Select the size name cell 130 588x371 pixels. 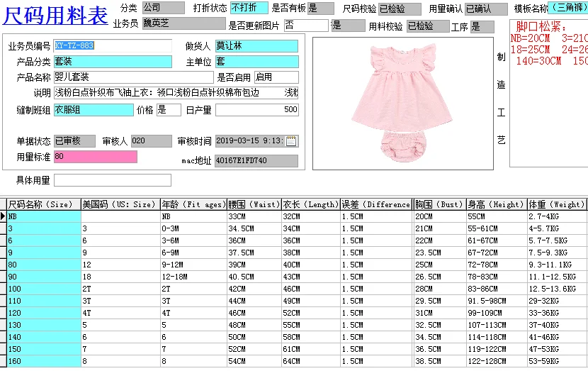coord(44,325)
